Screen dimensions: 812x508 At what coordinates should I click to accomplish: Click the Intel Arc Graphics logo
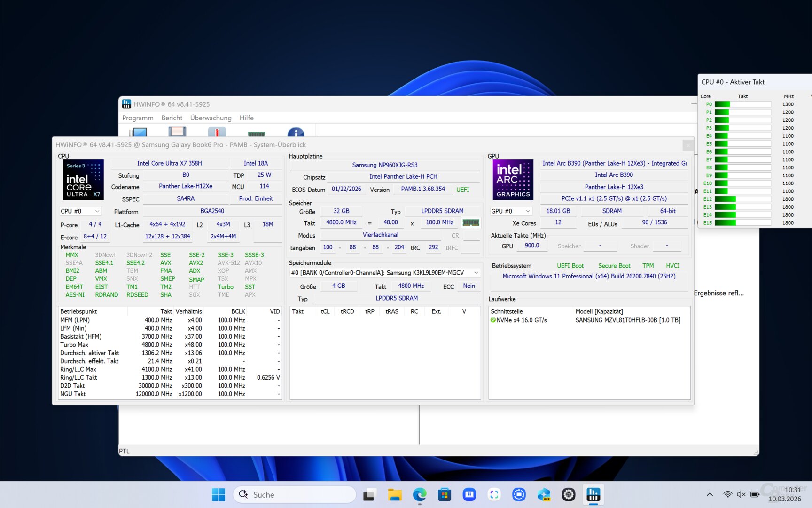(x=512, y=180)
